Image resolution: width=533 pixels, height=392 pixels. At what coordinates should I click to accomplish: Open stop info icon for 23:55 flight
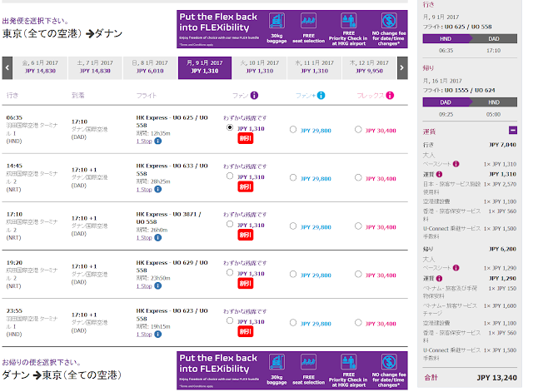point(157,335)
